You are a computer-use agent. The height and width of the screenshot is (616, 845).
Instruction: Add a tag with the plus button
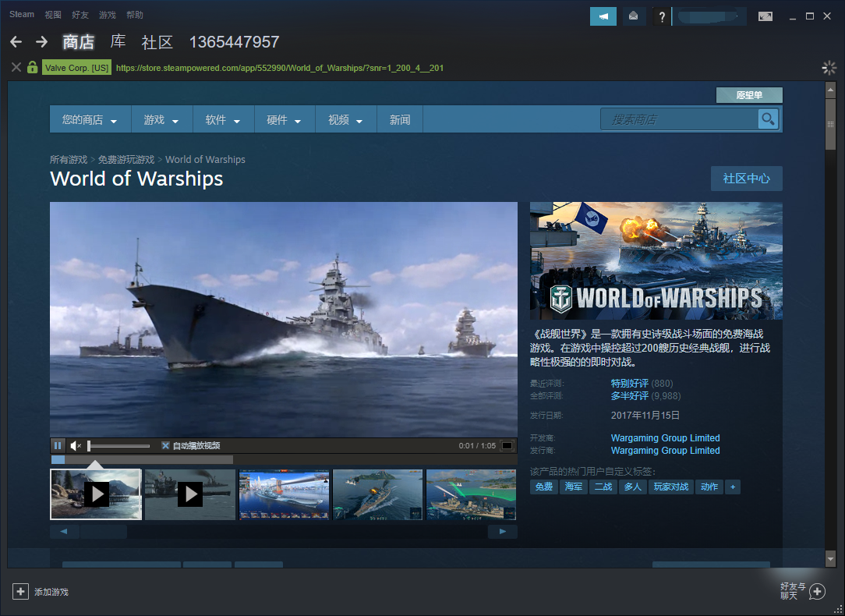coord(733,487)
